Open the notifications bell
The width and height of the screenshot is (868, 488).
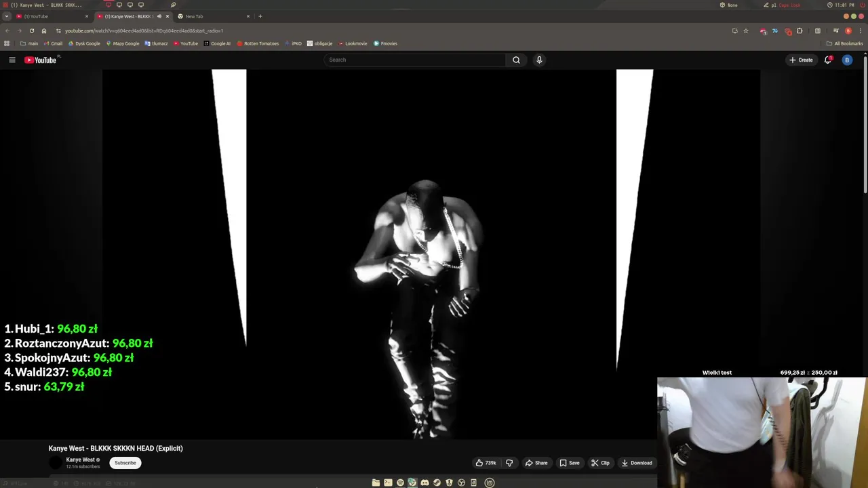click(x=827, y=60)
